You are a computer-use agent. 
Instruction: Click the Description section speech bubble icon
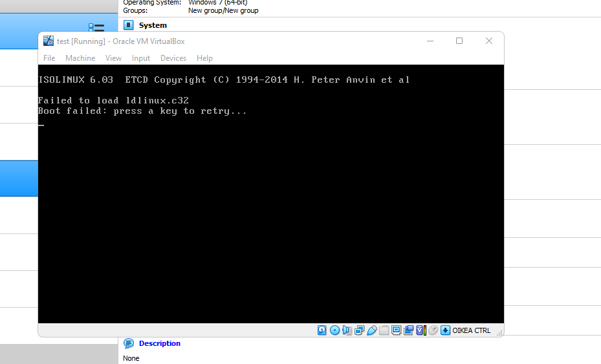point(129,343)
